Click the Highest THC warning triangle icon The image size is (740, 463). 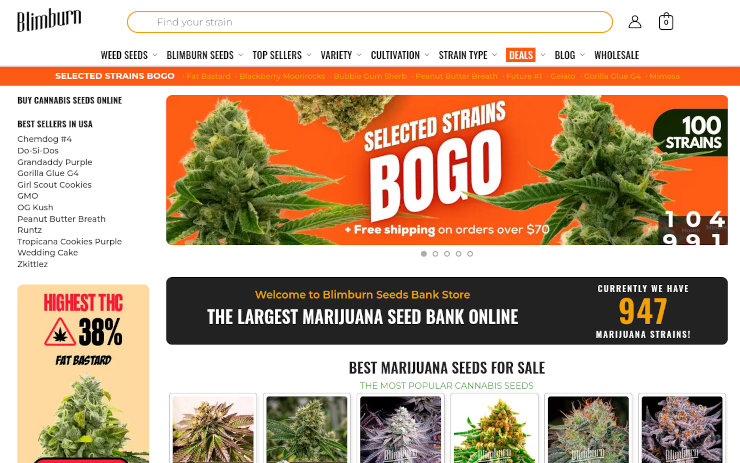tap(60, 332)
